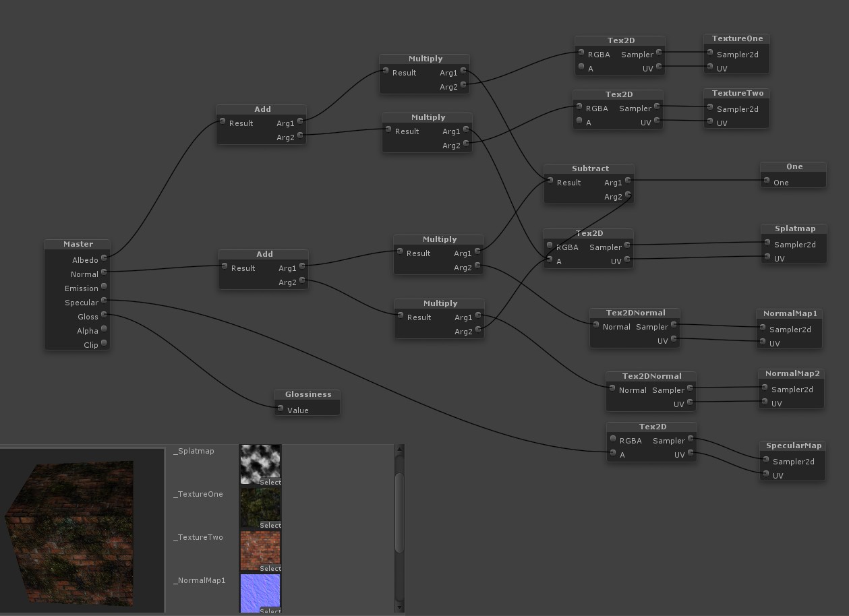849x616 pixels.
Task: Select the Subtract node by its title bar
Action: click(x=588, y=168)
